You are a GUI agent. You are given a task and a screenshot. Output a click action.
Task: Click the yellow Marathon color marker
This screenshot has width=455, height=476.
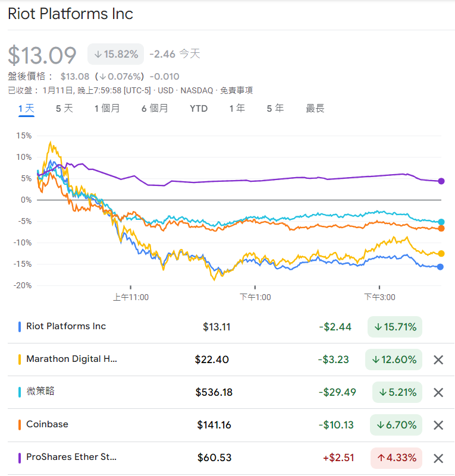(x=20, y=360)
